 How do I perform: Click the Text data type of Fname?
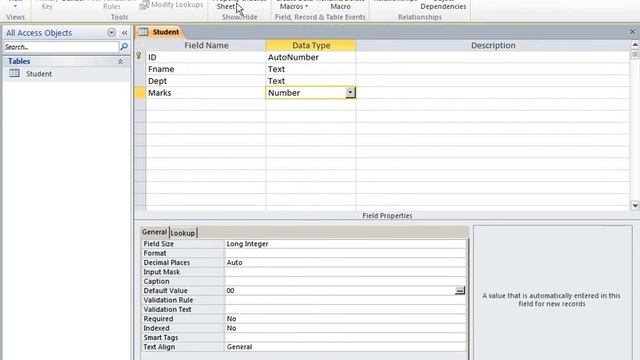click(x=311, y=69)
